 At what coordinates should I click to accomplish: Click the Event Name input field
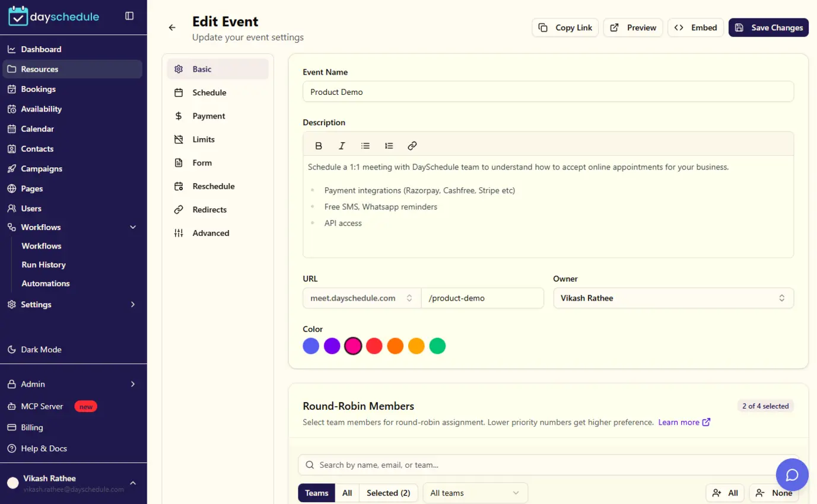[x=548, y=92]
